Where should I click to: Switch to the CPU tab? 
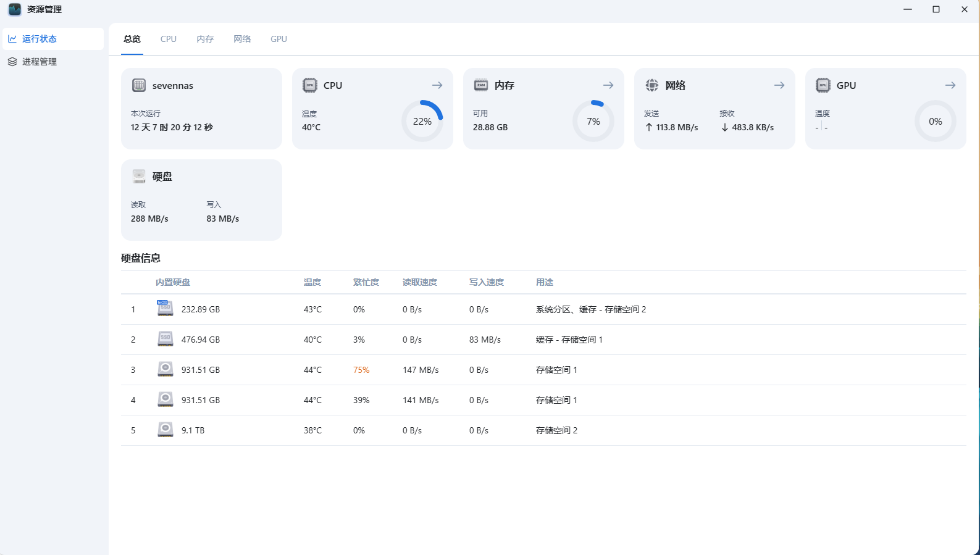(x=169, y=39)
